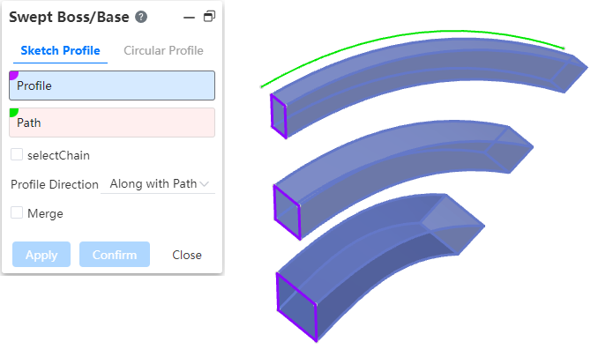591x364 pixels.
Task: Activate the Path selection field
Action: [x=112, y=123]
